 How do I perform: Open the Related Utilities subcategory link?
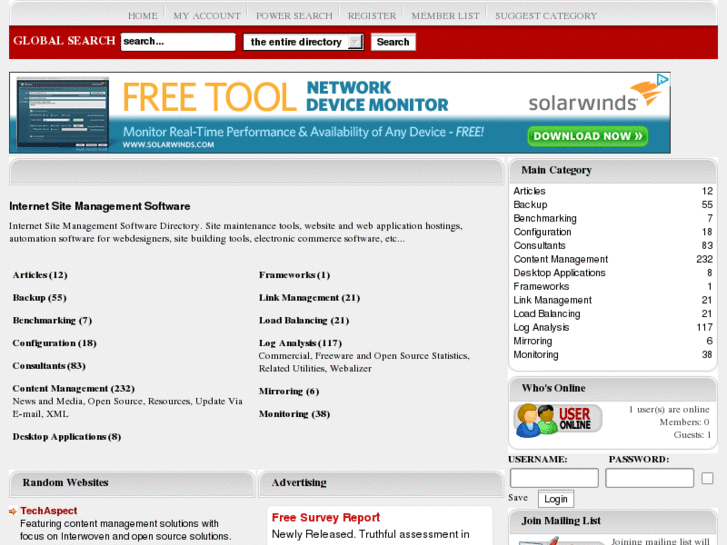point(292,369)
